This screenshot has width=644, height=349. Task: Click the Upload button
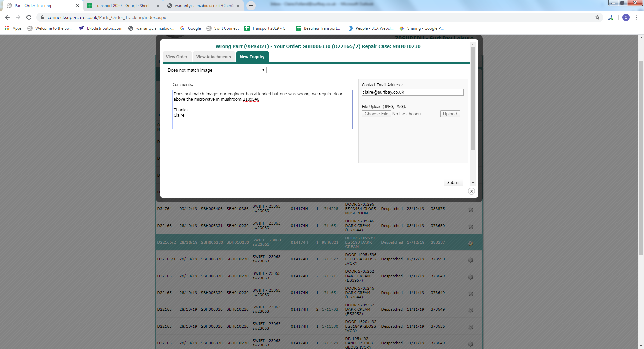[x=450, y=114]
